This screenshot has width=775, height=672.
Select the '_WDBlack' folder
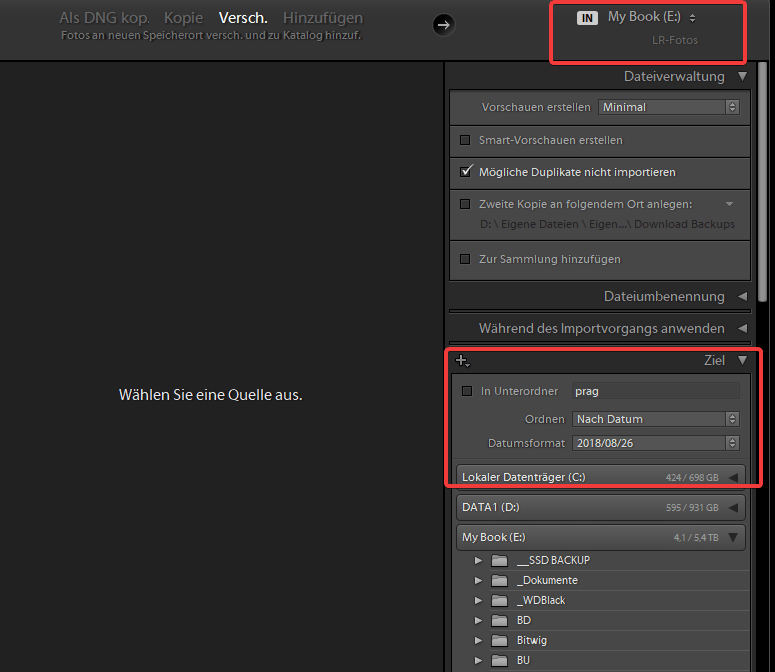click(x=541, y=600)
